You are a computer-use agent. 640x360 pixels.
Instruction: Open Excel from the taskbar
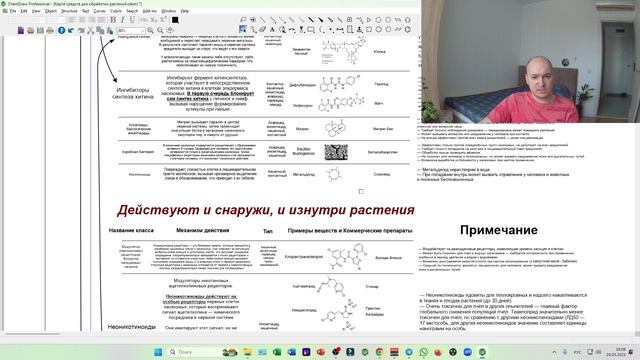(277, 352)
